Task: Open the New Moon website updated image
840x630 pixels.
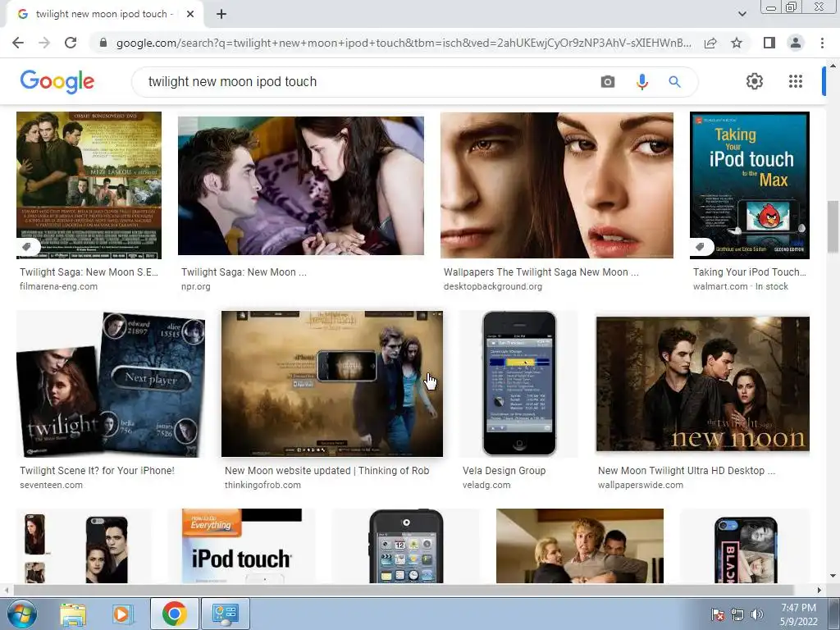Action: point(332,384)
